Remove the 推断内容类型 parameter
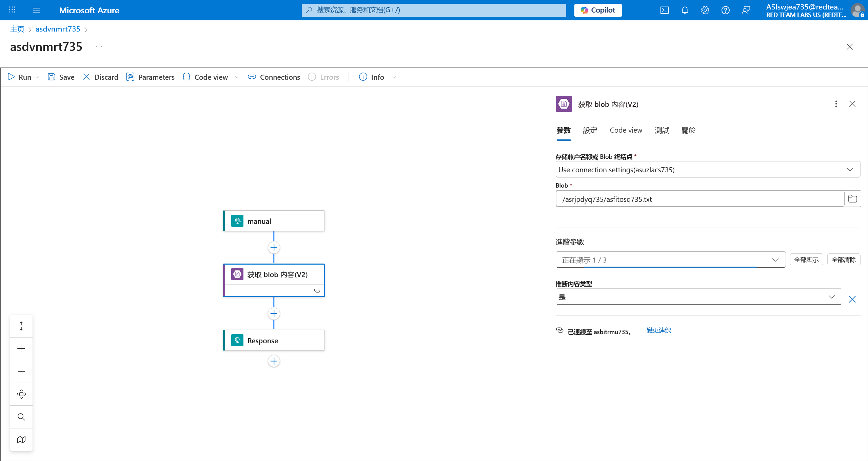 [852, 299]
